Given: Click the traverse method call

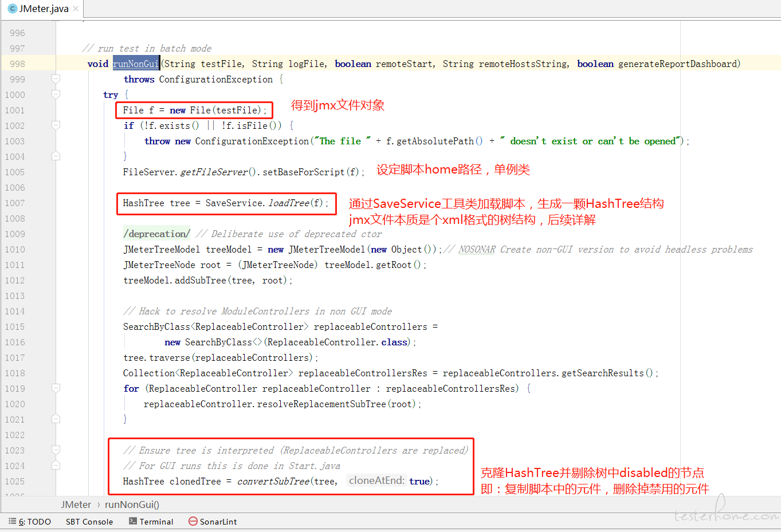Looking at the screenshot, I should point(170,357).
